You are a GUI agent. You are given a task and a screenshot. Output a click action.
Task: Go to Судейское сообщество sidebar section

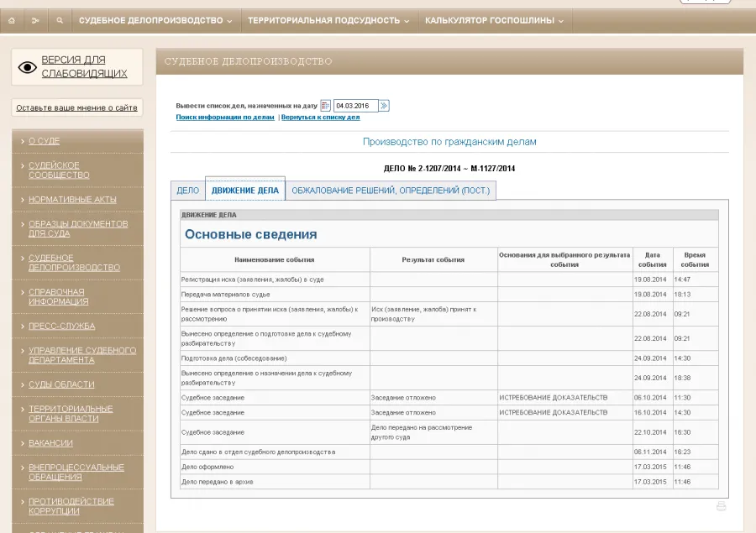[59, 170]
